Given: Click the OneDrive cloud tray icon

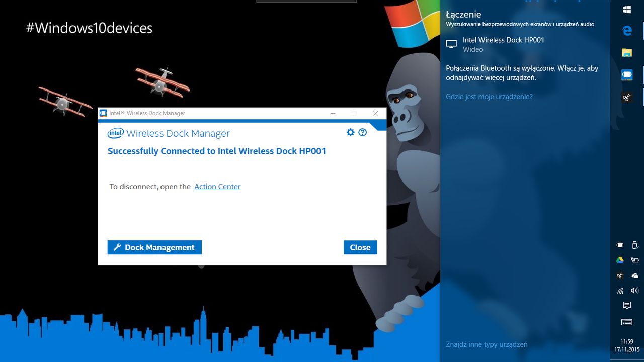Looking at the screenshot, I should coord(634,276).
